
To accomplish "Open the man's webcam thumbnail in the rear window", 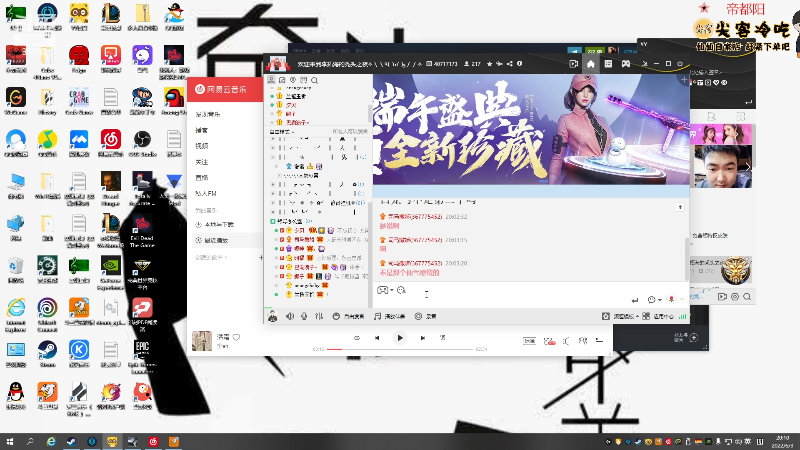I will coord(722,167).
